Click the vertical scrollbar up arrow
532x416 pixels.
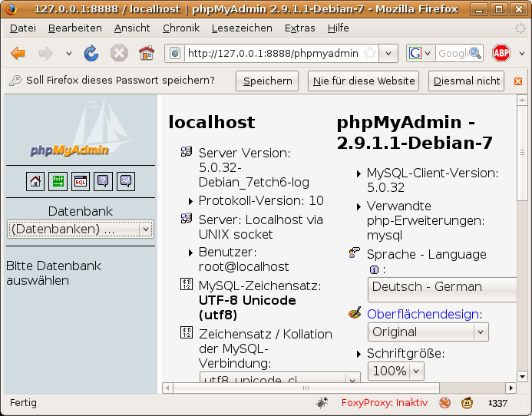click(522, 101)
